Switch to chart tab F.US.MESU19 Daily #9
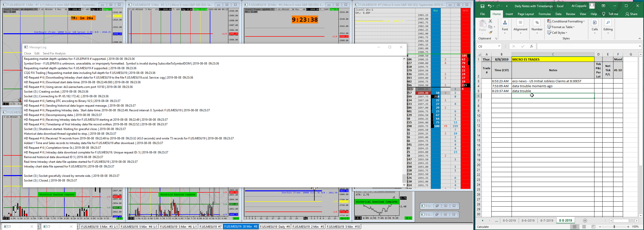This screenshot has width=644, height=230. 275,227
